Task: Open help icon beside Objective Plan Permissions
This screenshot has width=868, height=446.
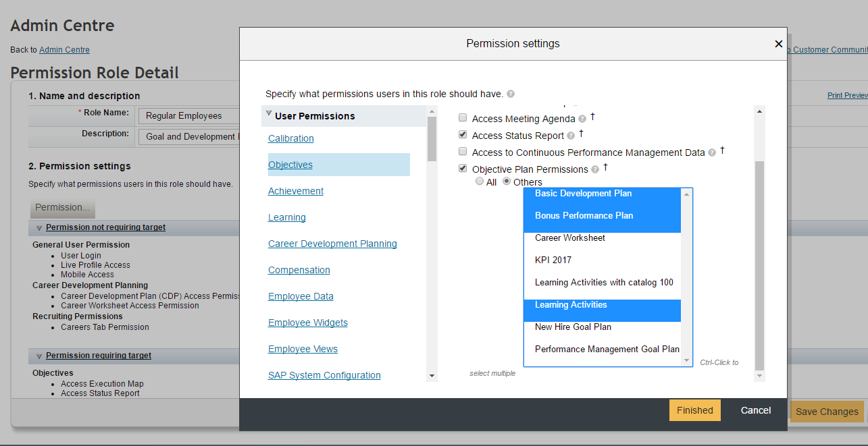Action: [595, 170]
